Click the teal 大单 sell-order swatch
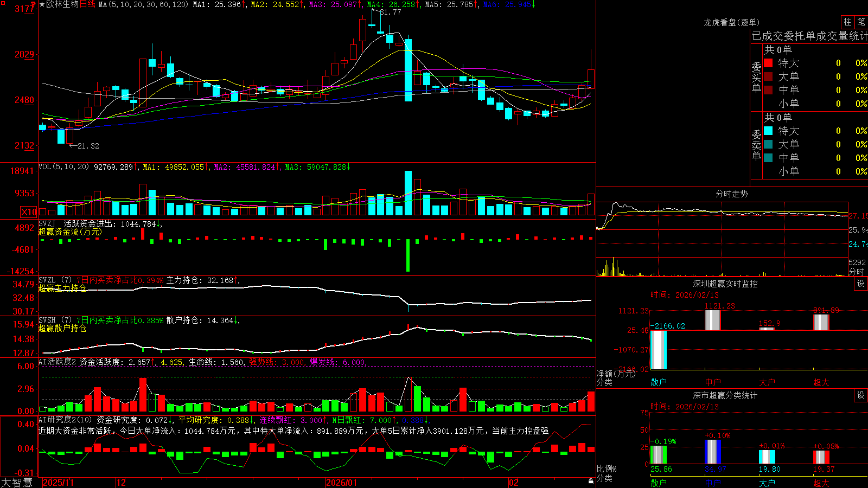 768,144
